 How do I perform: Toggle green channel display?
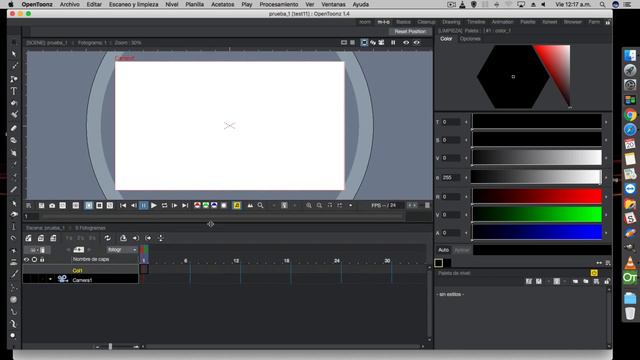(x=206, y=205)
